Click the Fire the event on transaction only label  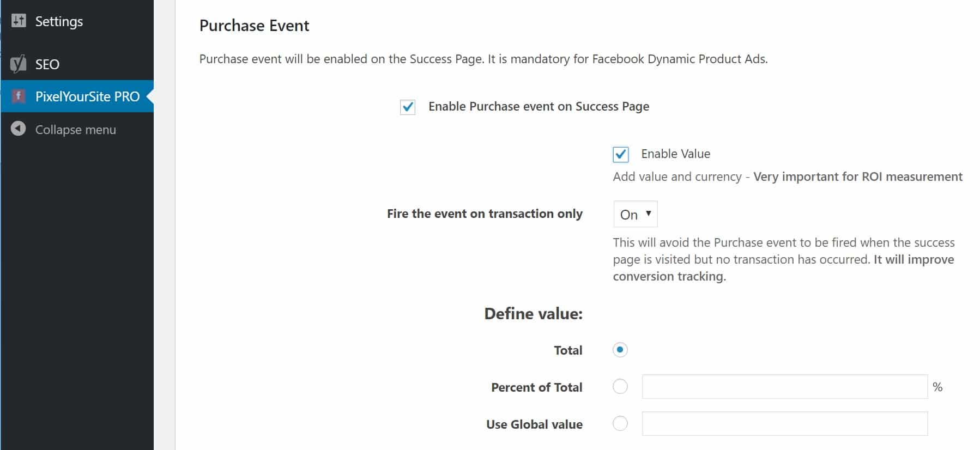485,214
